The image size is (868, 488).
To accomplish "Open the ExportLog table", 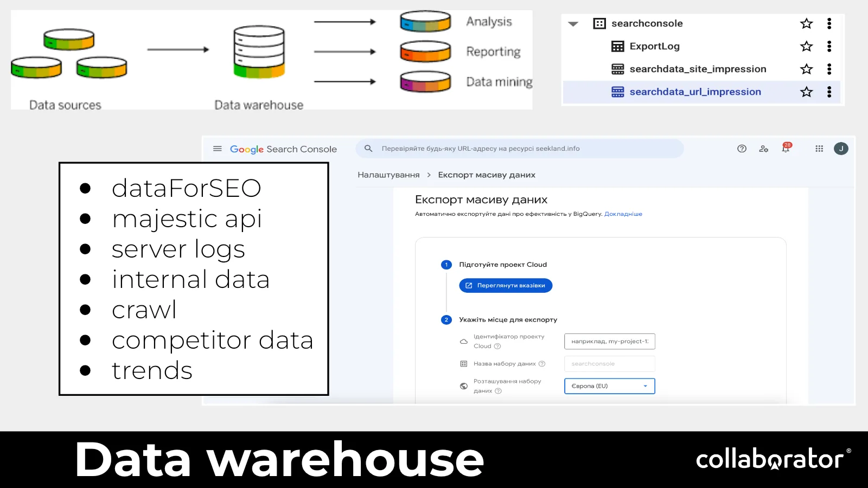I will pyautogui.click(x=655, y=46).
